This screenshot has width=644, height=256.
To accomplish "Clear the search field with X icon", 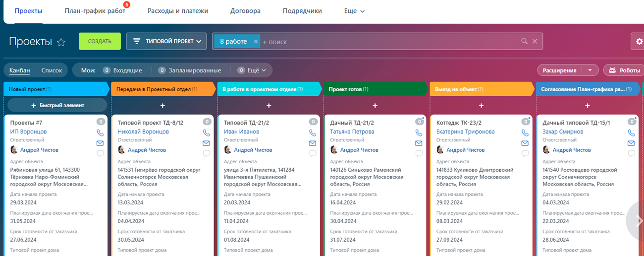I will click(535, 42).
